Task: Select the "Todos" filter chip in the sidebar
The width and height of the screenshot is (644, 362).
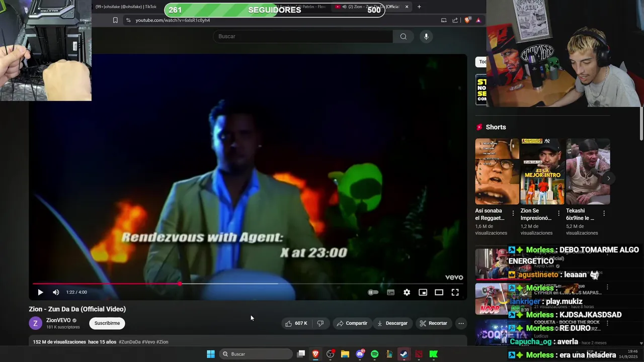Action: 481,62
